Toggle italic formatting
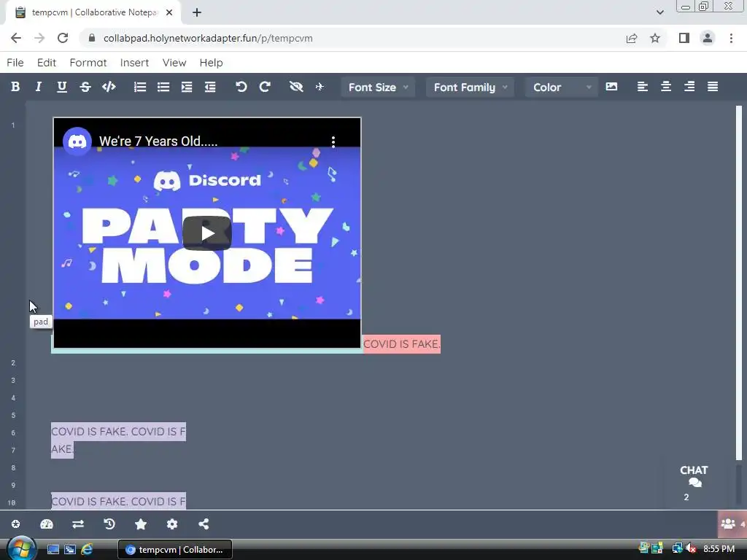The width and height of the screenshot is (747, 560). coord(39,87)
